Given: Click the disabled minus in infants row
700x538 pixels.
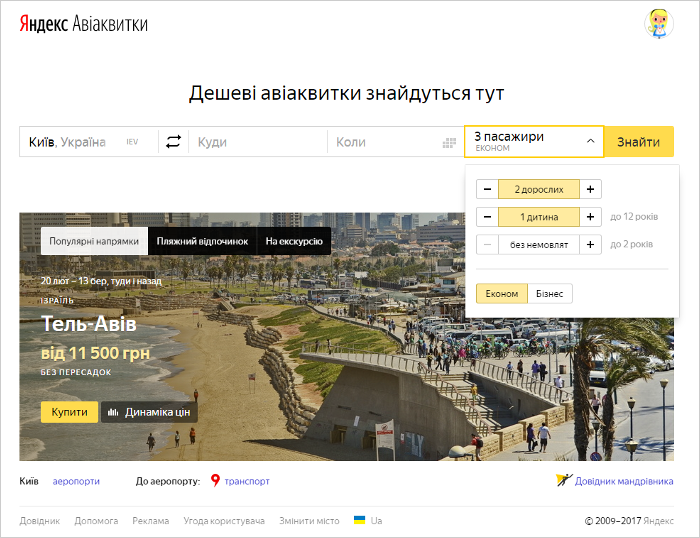Looking at the screenshot, I should (x=488, y=245).
